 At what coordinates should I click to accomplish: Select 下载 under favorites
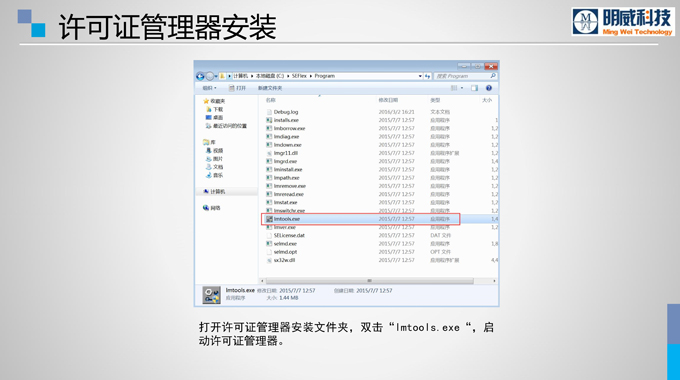(x=218, y=110)
